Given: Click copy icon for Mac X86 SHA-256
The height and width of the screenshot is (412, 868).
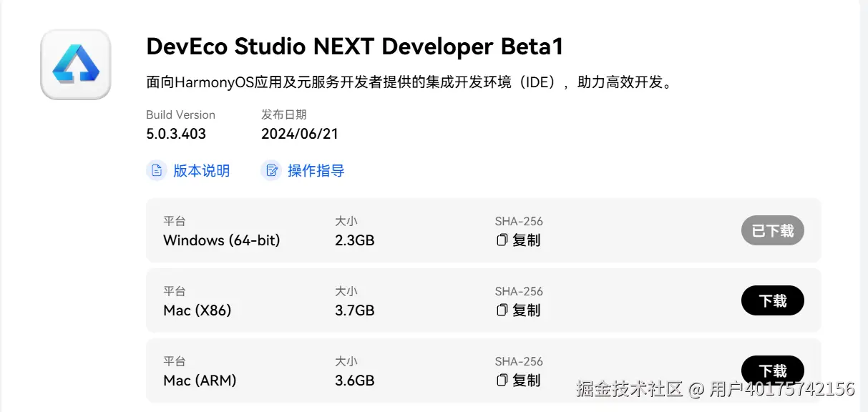Looking at the screenshot, I should coord(502,310).
